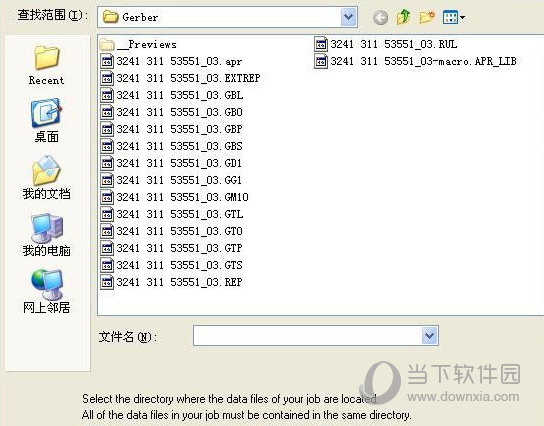The height and width of the screenshot is (426, 544).
Task: Click the icon of the .apr file
Action: (107, 61)
